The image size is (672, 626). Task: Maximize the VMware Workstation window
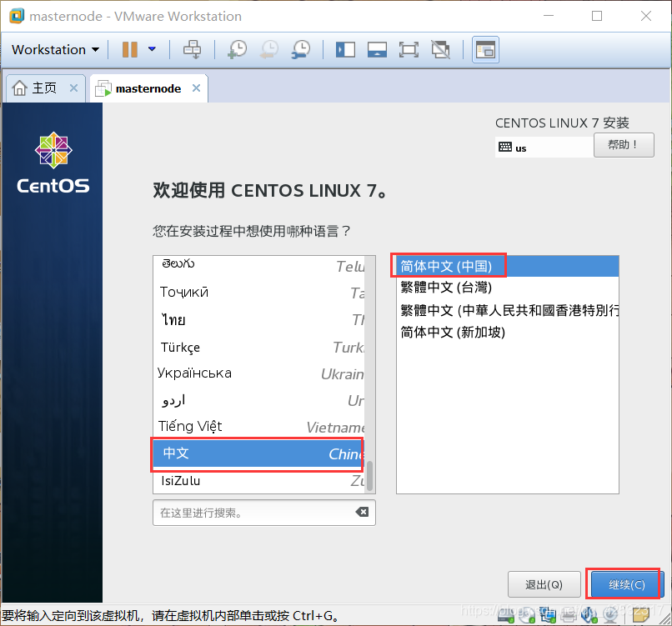(597, 16)
